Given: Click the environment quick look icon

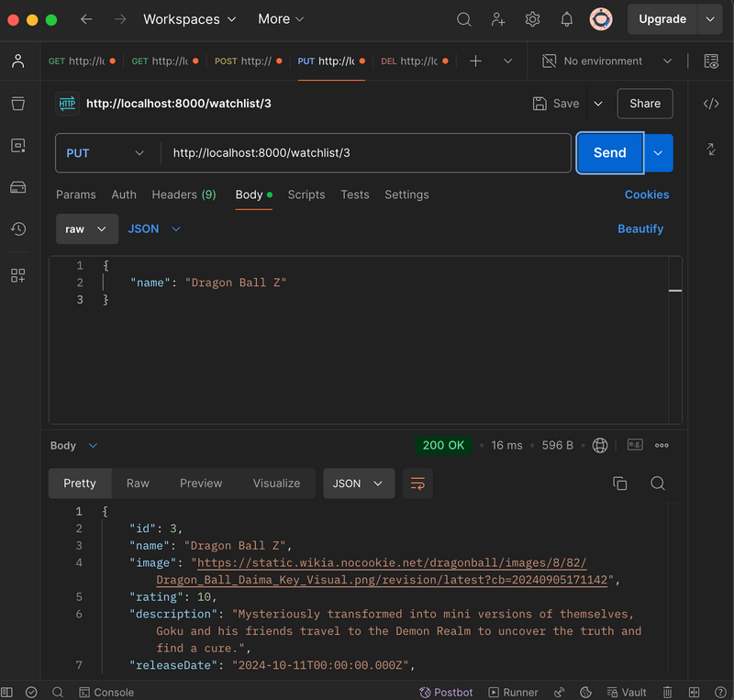Looking at the screenshot, I should tap(711, 61).
